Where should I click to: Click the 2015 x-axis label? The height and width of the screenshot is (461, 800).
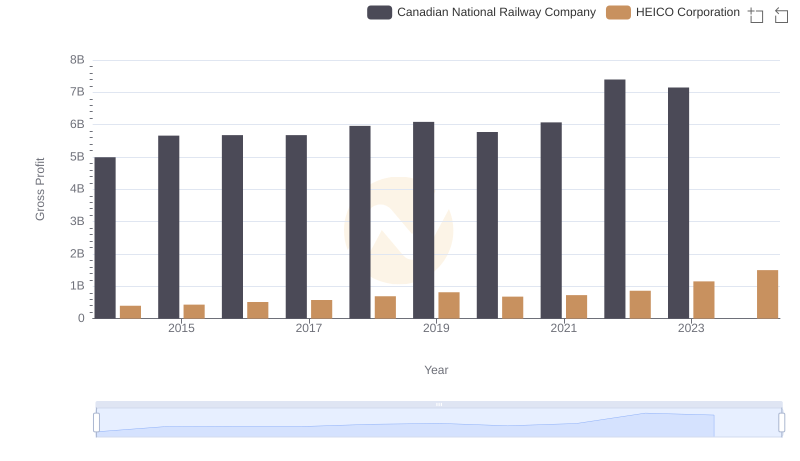[181, 328]
